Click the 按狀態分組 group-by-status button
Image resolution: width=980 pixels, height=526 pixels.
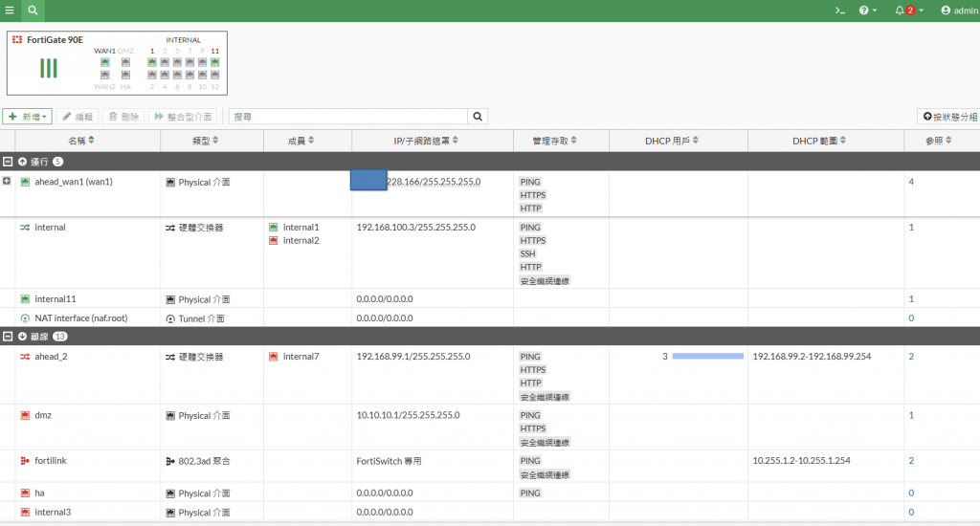tap(950, 117)
